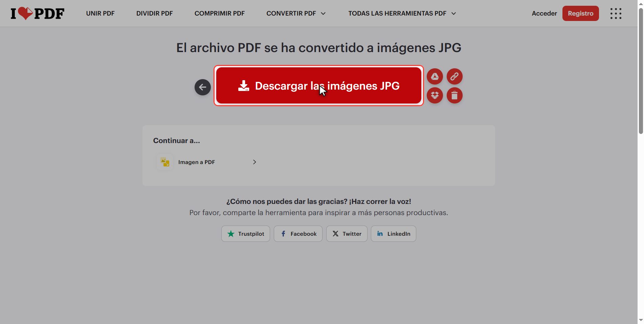Share on LinkedIn
The image size is (644, 324).
[x=394, y=234]
